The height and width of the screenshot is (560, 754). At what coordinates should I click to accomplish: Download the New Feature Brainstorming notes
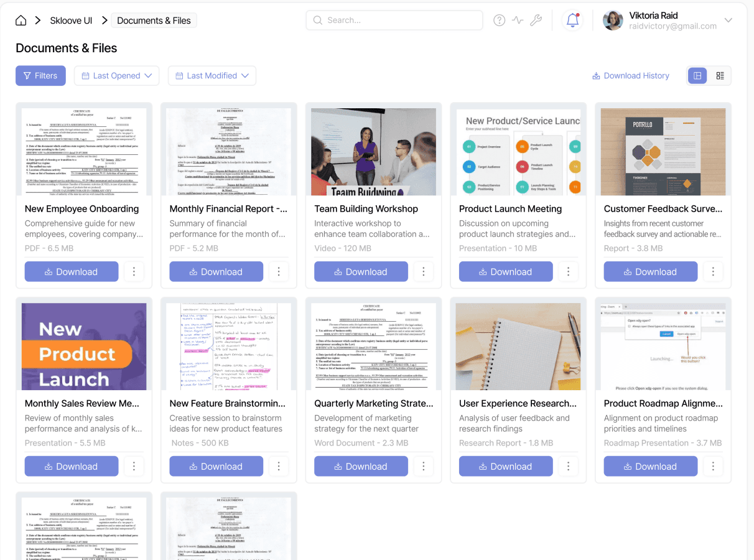(x=216, y=467)
